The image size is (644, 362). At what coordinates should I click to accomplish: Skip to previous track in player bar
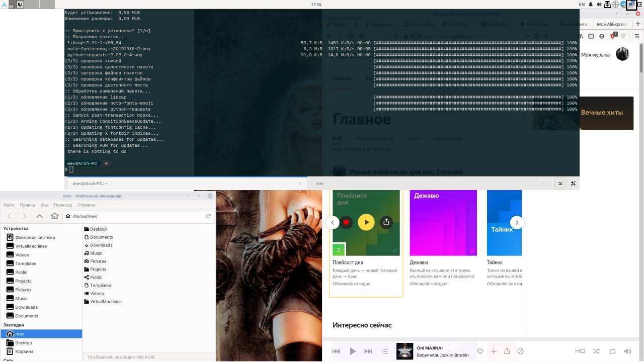coord(336,351)
